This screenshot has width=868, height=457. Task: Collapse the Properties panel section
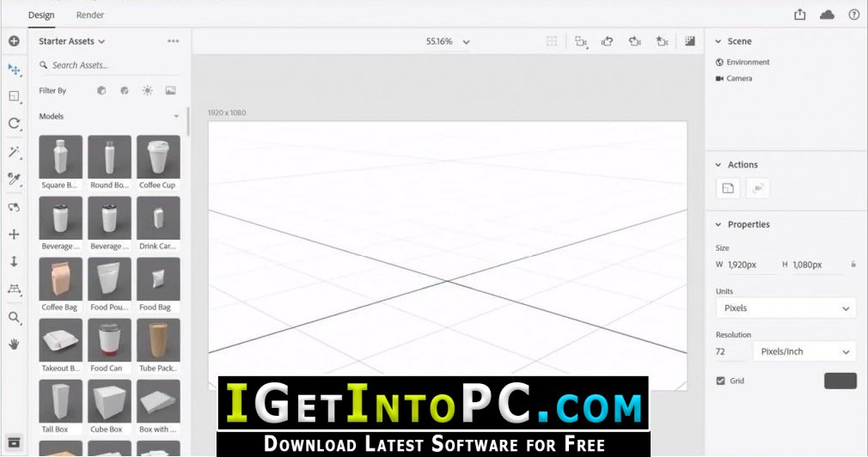pos(718,225)
